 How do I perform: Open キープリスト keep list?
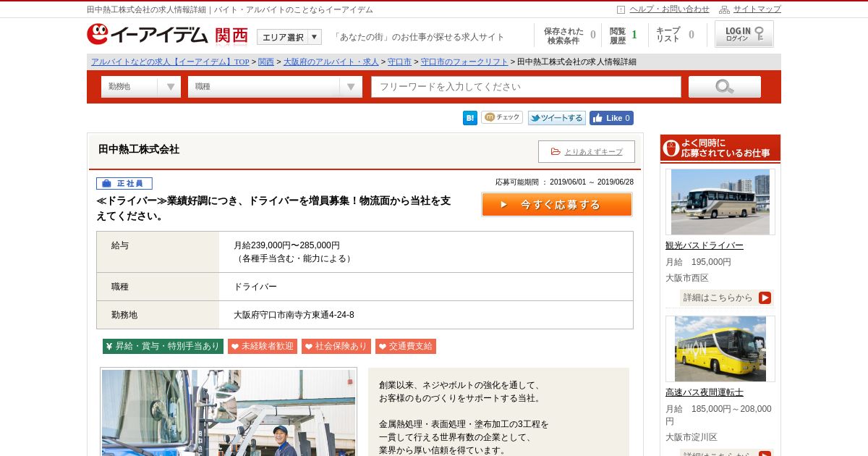[x=675, y=35]
